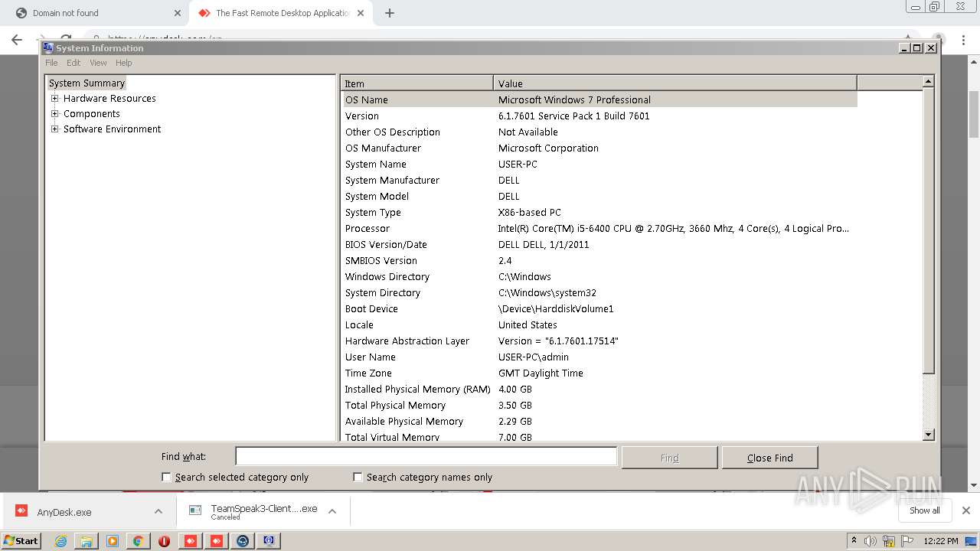Expand the Software Environment tree node
Image resolution: width=980 pixels, height=551 pixels.
click(x=55, y=129)
